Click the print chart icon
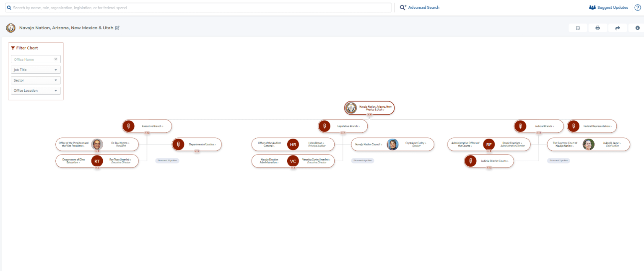The height and width of the screenshot is (271, 644). click(597, 28)
